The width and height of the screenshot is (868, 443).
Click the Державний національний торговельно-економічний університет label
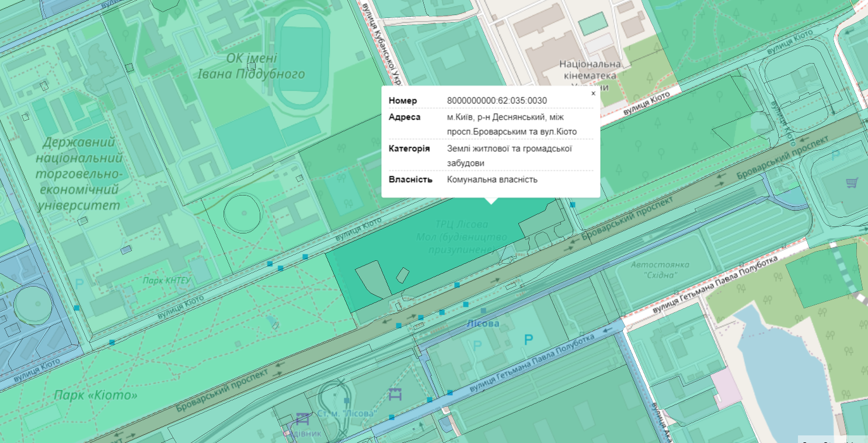[79, 174]
